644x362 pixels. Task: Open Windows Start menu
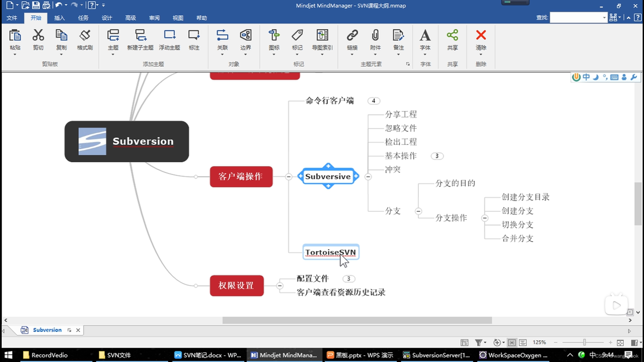pos(8,355)
